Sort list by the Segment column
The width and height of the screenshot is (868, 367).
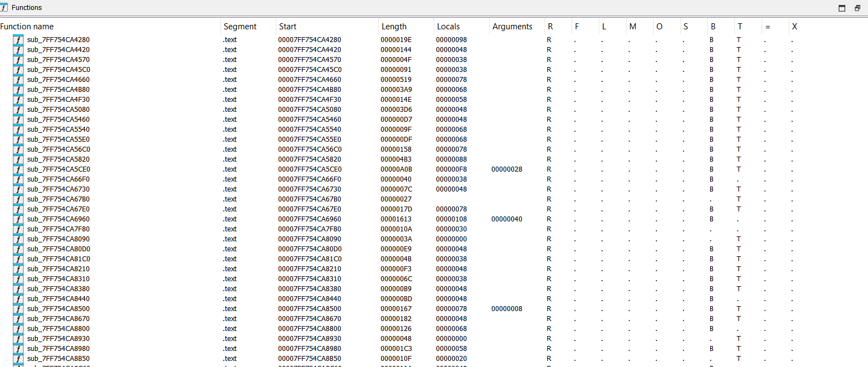coord(240,27)
